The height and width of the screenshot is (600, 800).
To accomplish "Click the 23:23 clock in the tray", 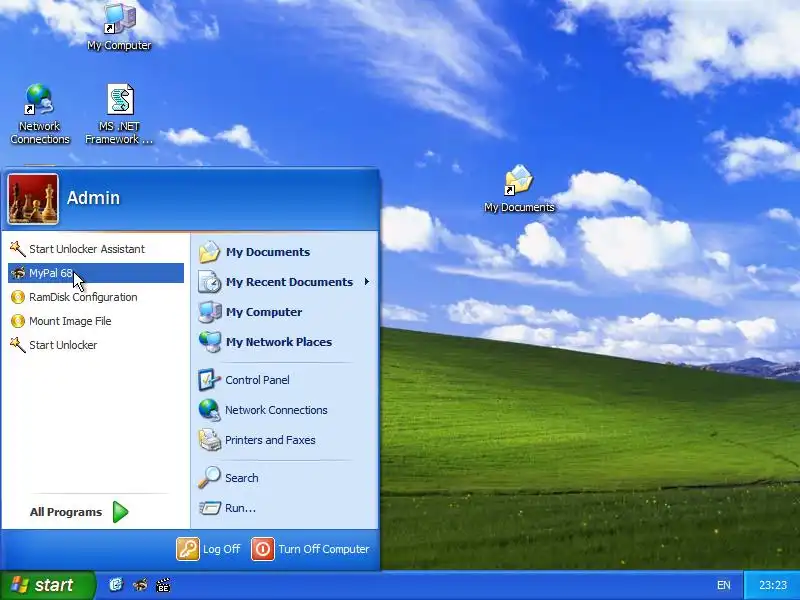I will pos(772,585).
